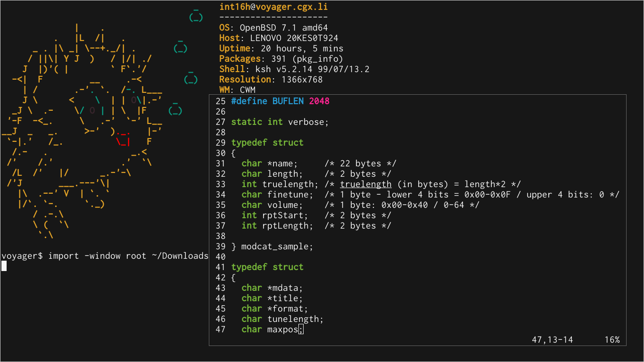The width and height of the screenshot is (644, 362).
Task: Click '} modcat_sample;' on line 39
Action: (x=272, y=247)
